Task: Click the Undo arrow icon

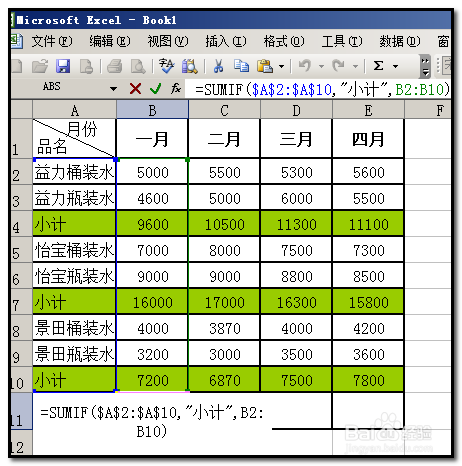Action: [305, 66]
